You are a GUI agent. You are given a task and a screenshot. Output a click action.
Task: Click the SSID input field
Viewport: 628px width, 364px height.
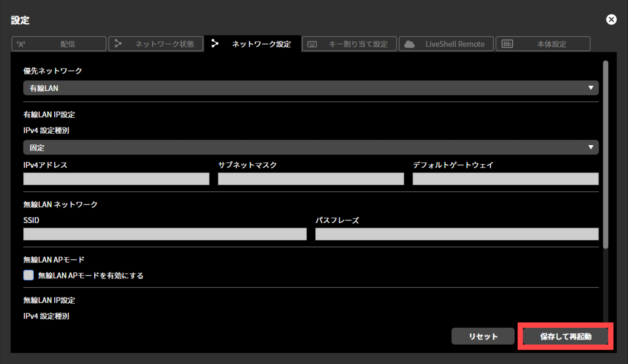point(164,234)
